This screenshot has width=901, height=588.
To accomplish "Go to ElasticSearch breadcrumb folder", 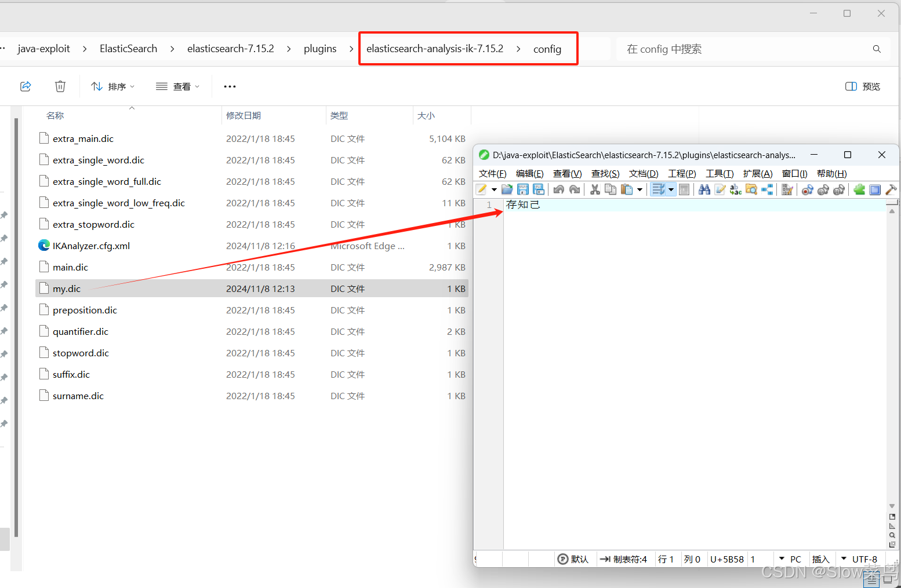I will click(x=129, y=49).
